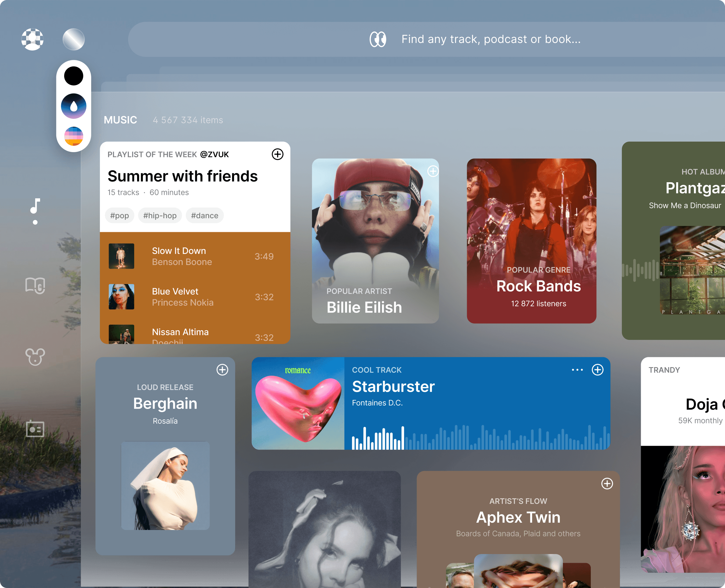Screen dimensions: 725x588
Task: Click the checkered profile avatar icon
Action: coord(33,39)
